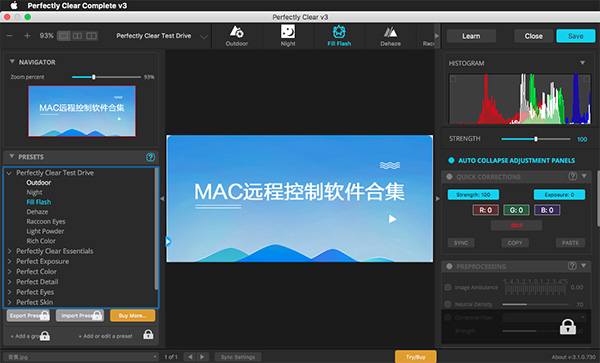600x363 pixels.
Task: Enable the Image Ambulance checkbox
Action: pos(448,287)
